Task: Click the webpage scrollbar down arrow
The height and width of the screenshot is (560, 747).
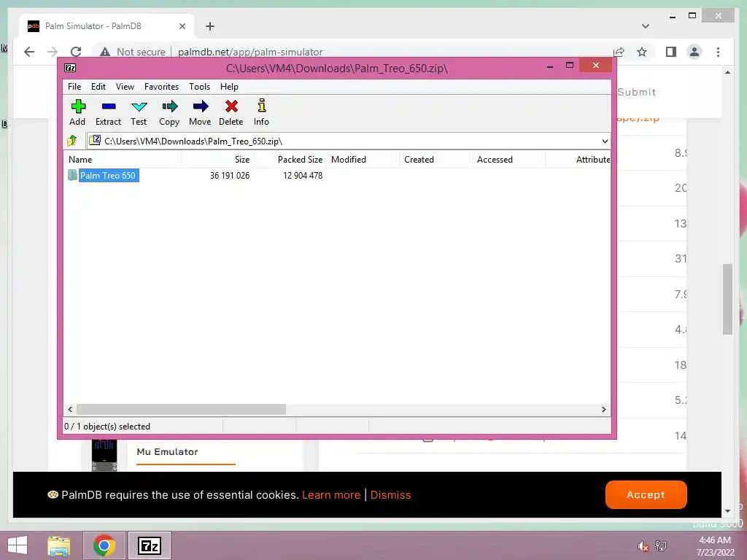Action: coord(727,511)
